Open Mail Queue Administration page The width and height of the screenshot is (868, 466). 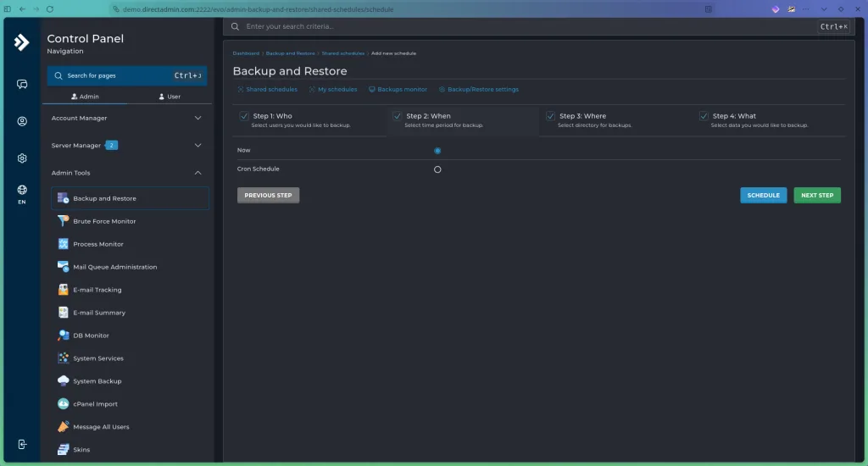[x=130, y=267]
